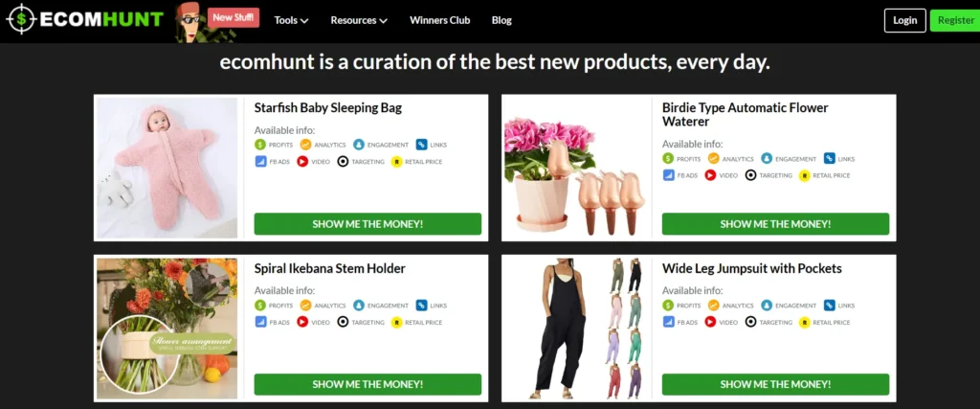Click the Login button
Image resolution: width=980 pixels, height=409 pixels.
tap(904, 20)
